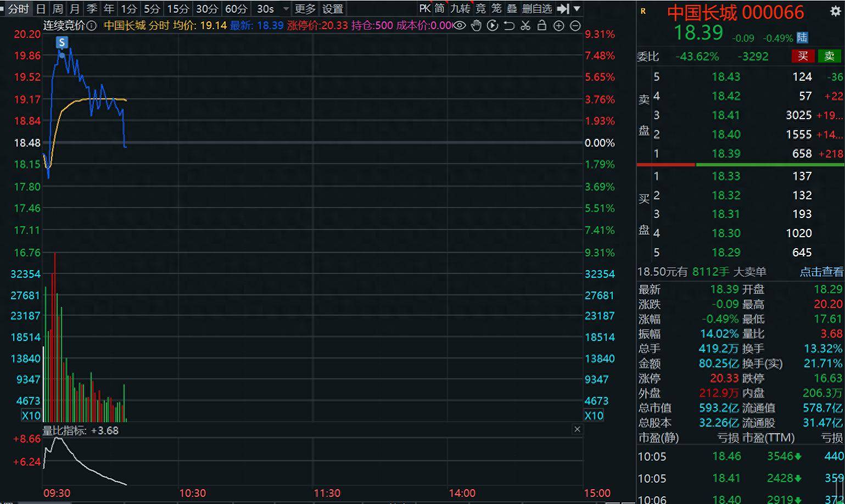
Task: Switch to the 周 weekly chart tab
Action: pos(58,9)
